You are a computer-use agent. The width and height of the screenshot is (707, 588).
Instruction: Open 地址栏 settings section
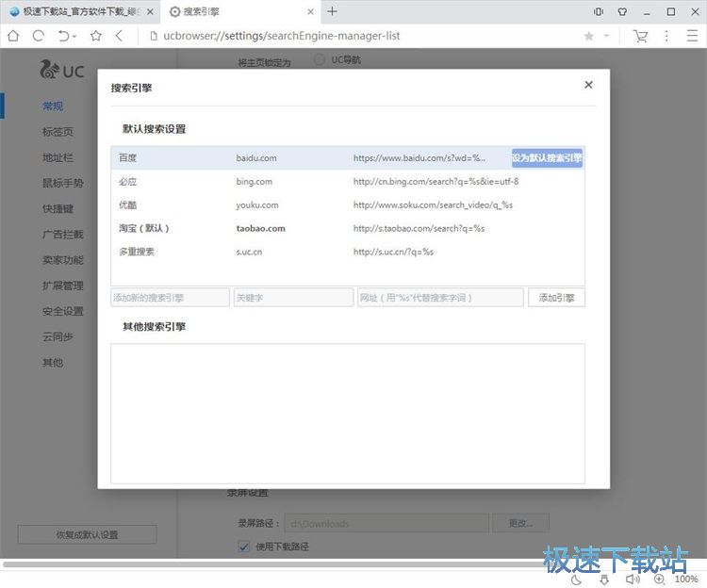[x=58, y=157]
